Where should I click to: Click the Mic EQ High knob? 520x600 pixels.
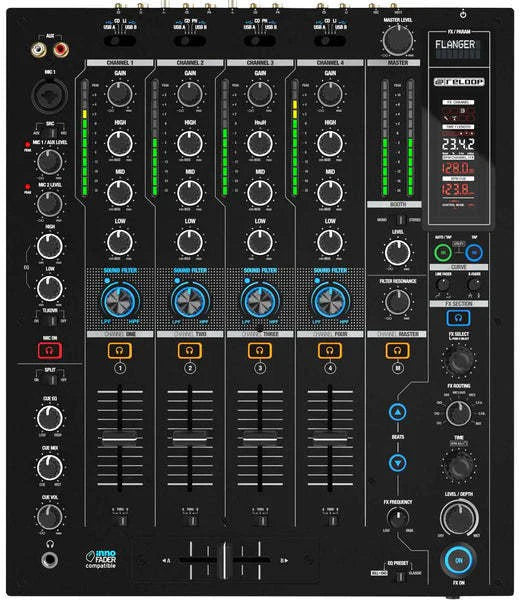click(50, 246)
